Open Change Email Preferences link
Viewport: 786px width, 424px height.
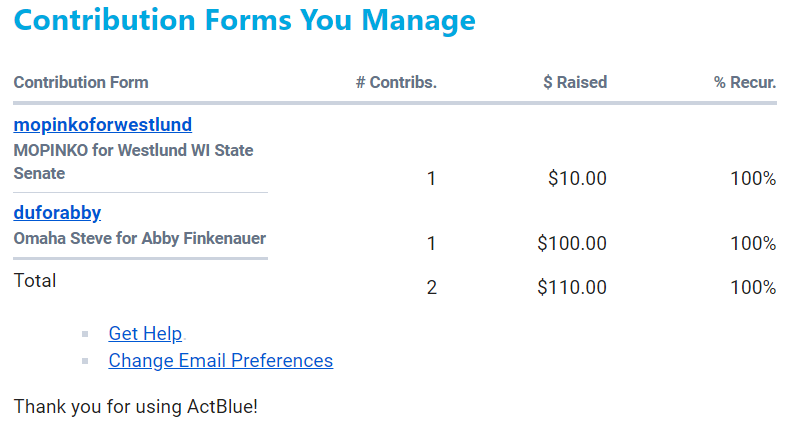click(220, 361)
